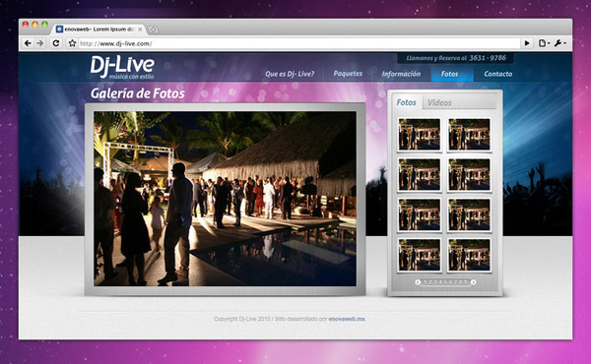Go to the Paquetes page

348,74
